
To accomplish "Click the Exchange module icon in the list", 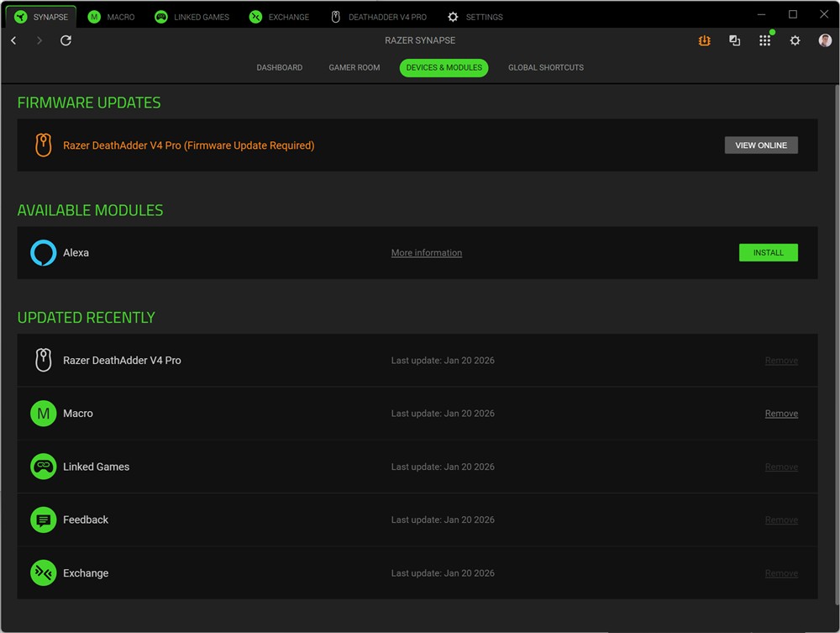I will [44, 573].
